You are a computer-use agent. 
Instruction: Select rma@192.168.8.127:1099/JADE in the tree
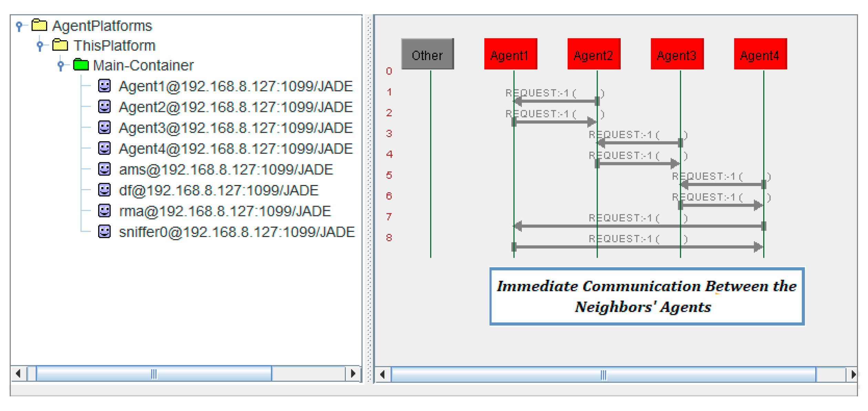point(225,211)
